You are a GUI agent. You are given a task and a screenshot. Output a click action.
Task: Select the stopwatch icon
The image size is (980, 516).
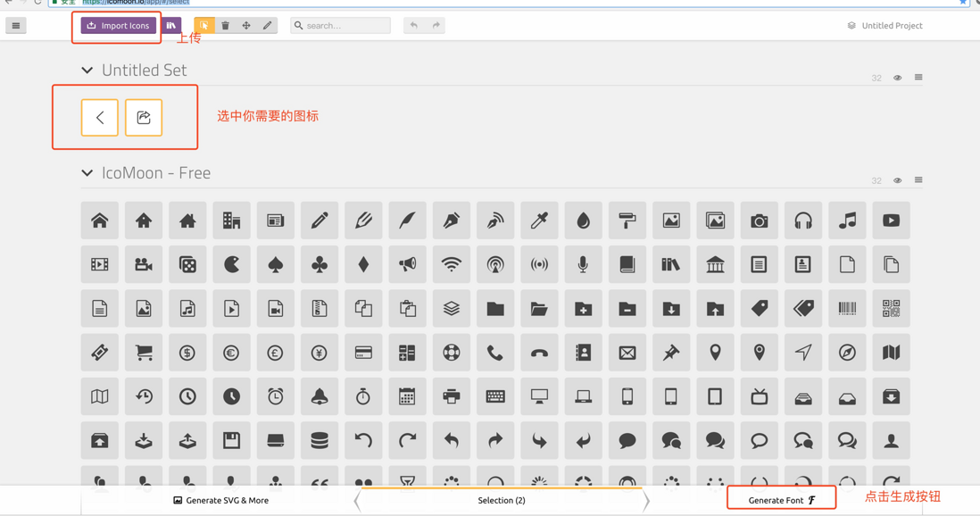[x=363, y=396]
